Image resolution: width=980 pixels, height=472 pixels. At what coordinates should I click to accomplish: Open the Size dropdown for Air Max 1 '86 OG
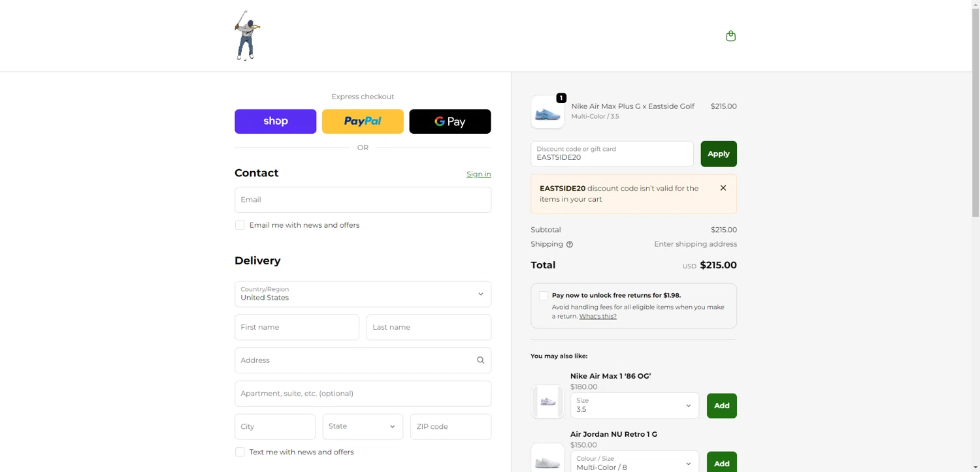pos(634,405)
